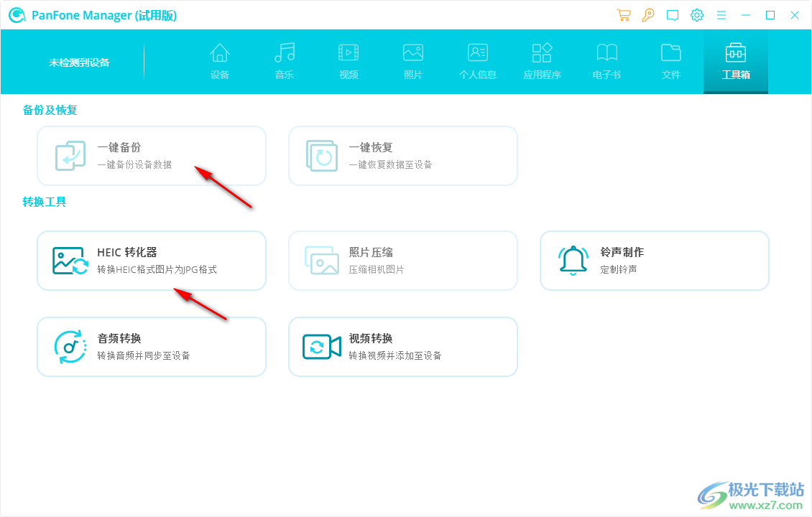The image size is (812, 517).
Task: Click description 压缩相机图片
Action: 377,269
